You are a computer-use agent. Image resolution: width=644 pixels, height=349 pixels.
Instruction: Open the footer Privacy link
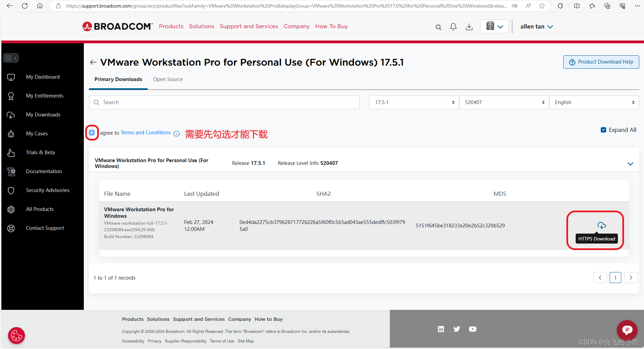coord(155,341)
